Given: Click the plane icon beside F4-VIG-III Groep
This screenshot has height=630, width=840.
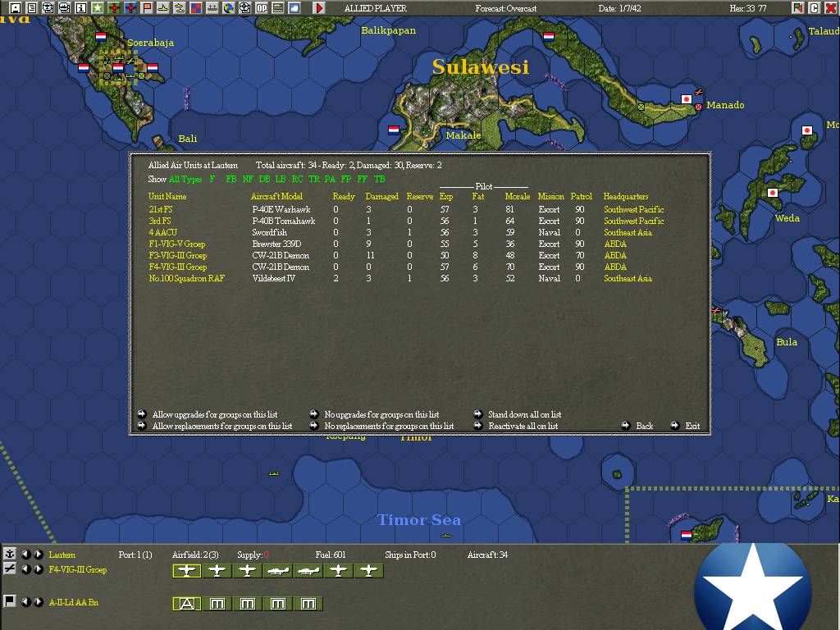Looking at the screenshot, I should point(9,569).
